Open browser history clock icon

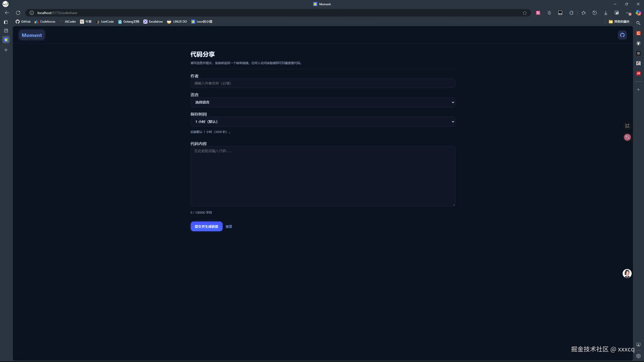pyautogui.click(x=595, y=13)
